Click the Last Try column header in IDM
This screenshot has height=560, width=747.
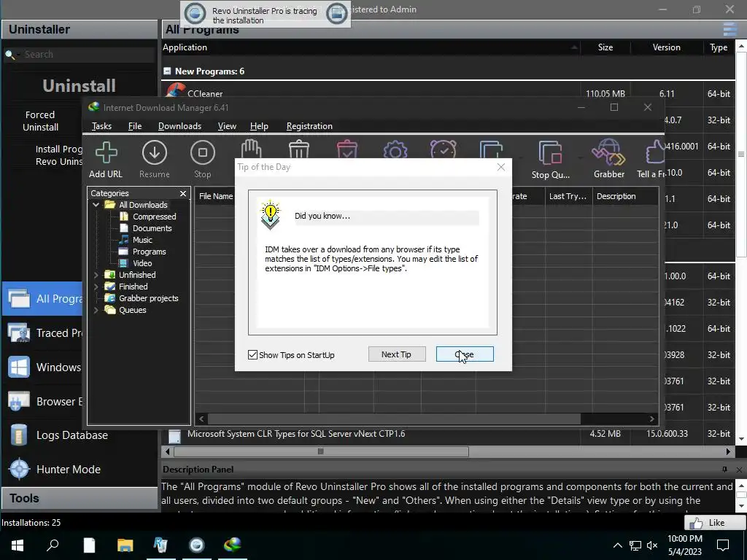point(568,196)
